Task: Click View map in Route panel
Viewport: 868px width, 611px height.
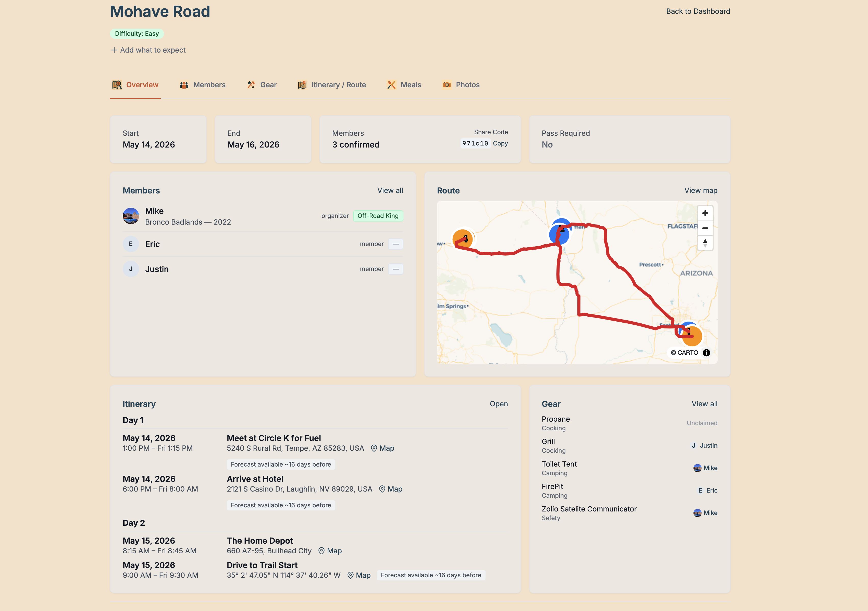Action: [x=701, y=191]
